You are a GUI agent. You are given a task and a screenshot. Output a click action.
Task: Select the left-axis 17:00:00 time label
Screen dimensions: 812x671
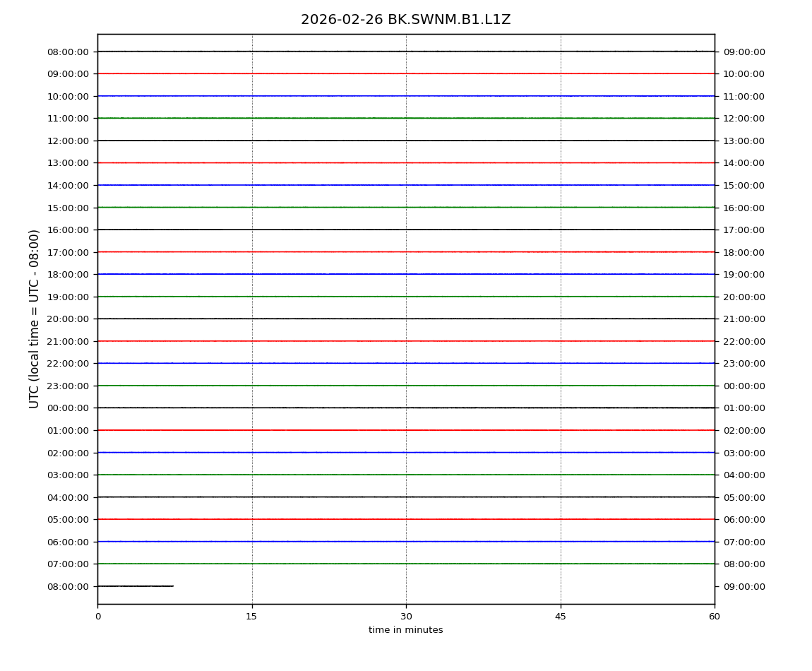pos(68,252)
